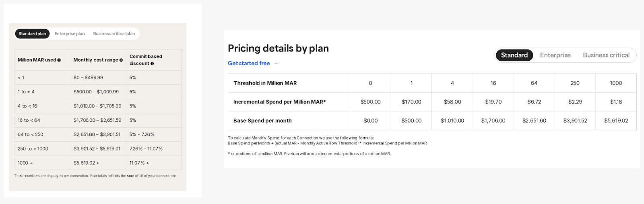Click the Pricing details by plan heading
Image resolution: width=644 pixels, height=204 pixels.
(278, 48)
